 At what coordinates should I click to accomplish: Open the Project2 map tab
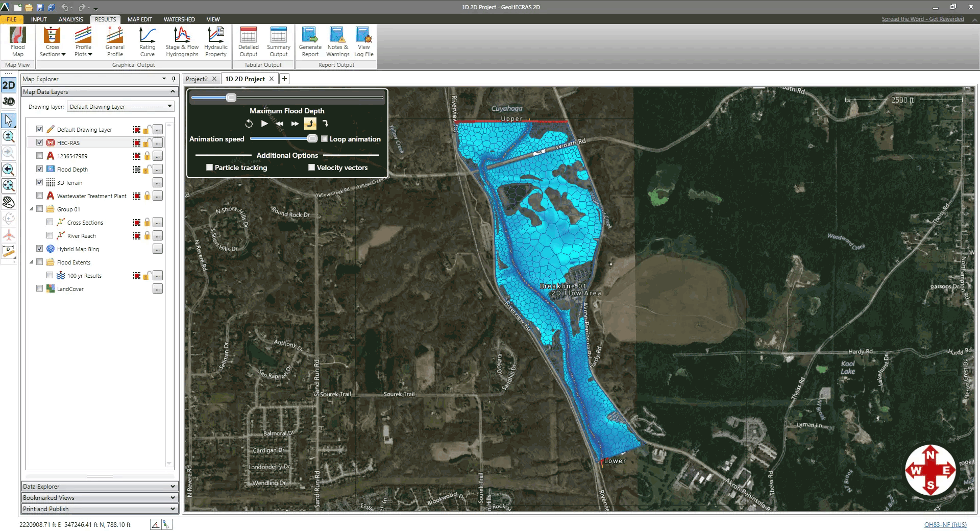(198, 79)
